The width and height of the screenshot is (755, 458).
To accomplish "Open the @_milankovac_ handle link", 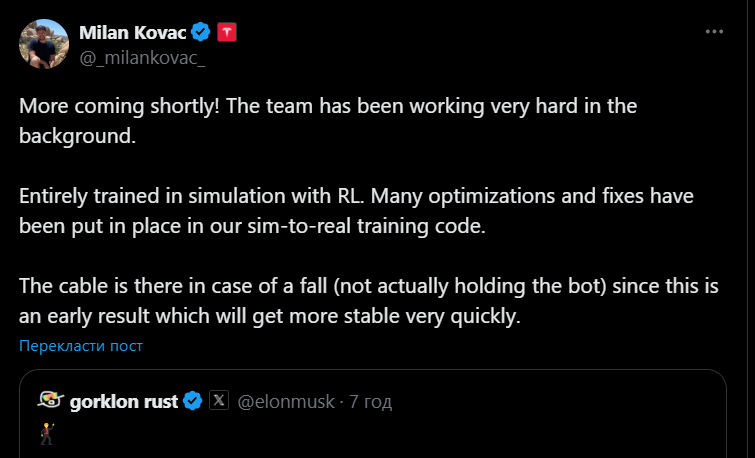I will tap(142, 58).
